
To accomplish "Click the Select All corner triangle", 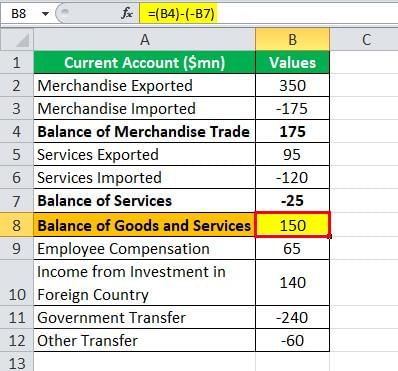I will [x=17, y=40].
